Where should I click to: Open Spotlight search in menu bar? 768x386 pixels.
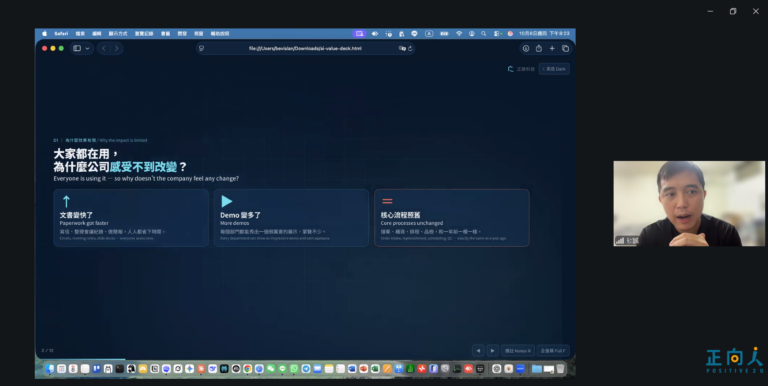click(483, 33)
